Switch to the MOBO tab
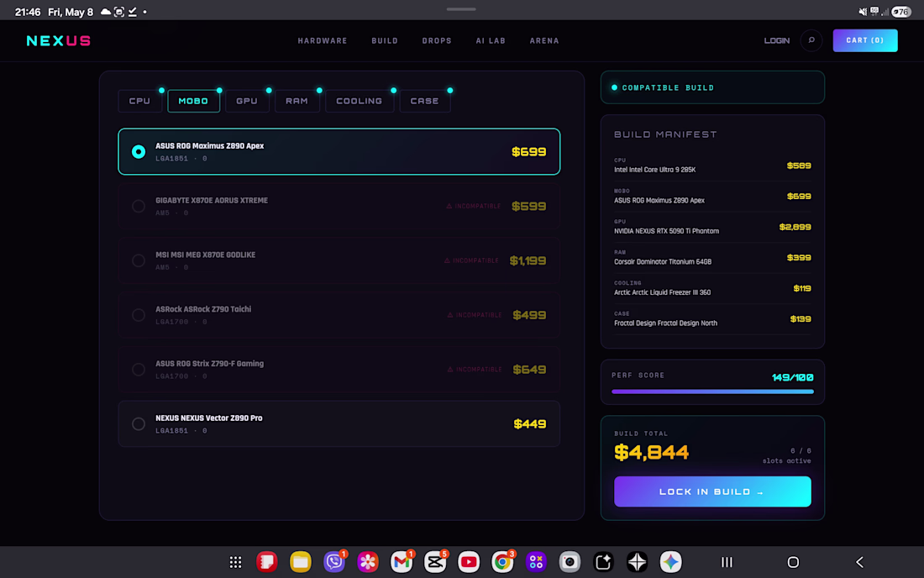Screen dimensions: 924x578 pos(193,101)
